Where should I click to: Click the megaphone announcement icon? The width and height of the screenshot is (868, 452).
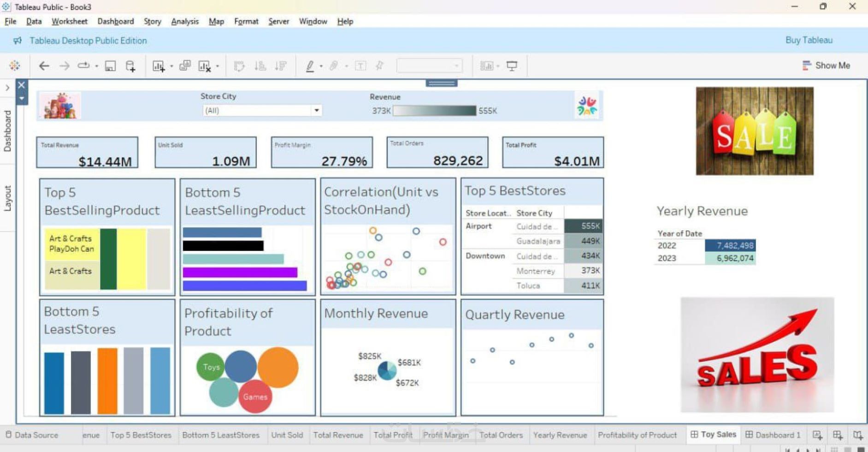pos(18,41)
